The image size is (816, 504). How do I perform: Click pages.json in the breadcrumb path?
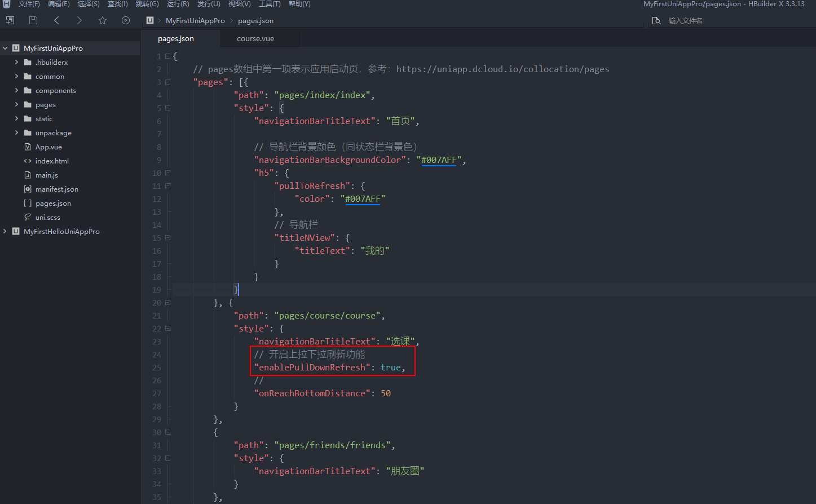coord(255,20)
